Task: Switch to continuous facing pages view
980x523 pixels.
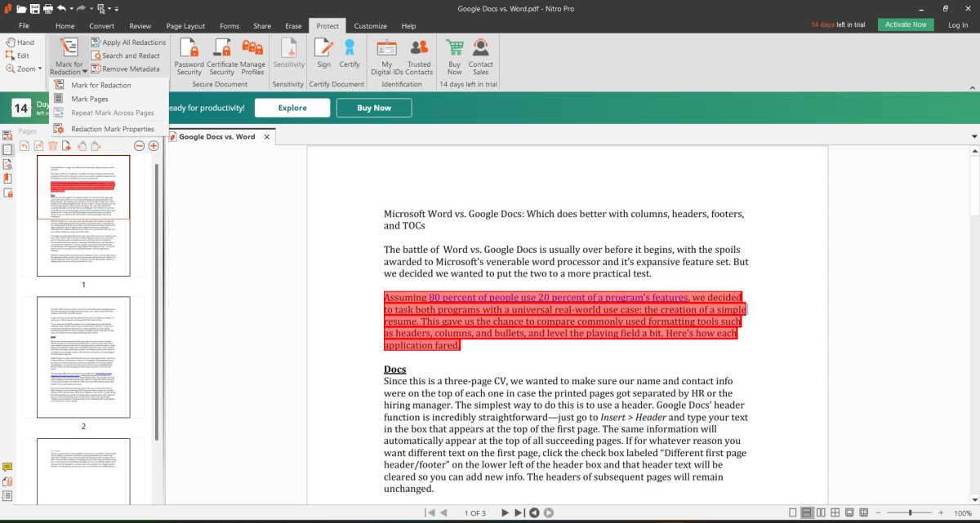Action: 836,512
